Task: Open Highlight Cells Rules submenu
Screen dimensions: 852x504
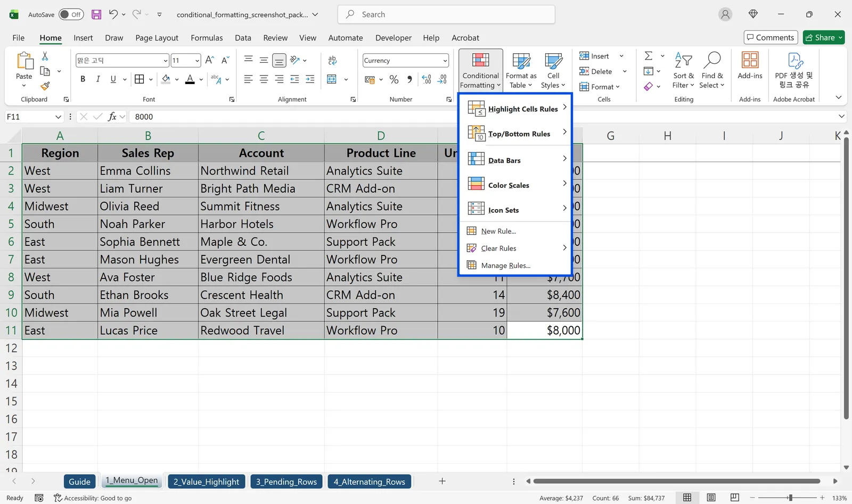Action: (x=515, y=109)
